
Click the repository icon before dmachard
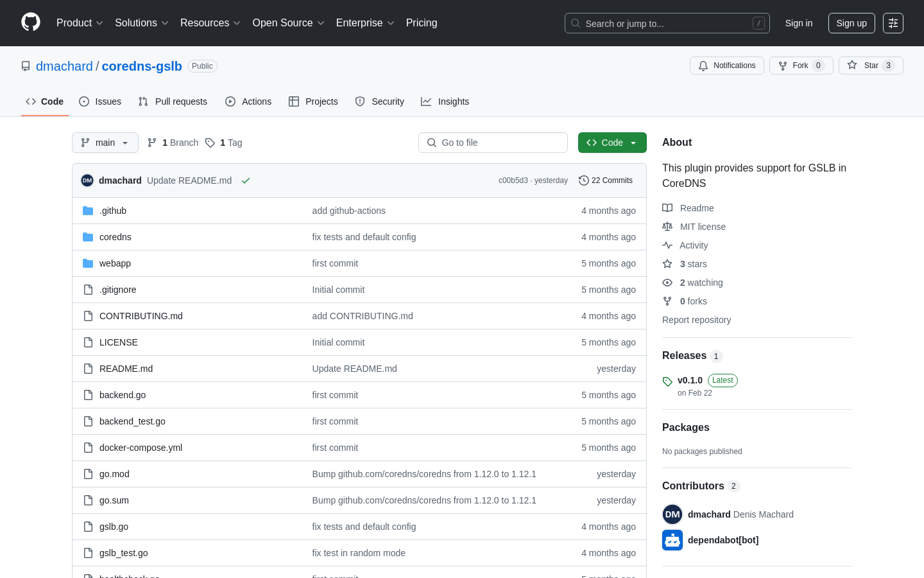tap(26, 66)
